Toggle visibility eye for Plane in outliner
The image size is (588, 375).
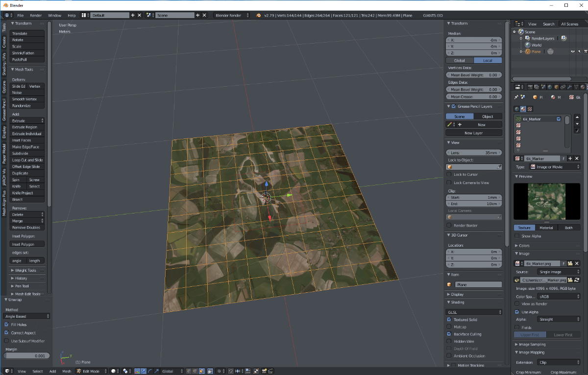[572, 51]
